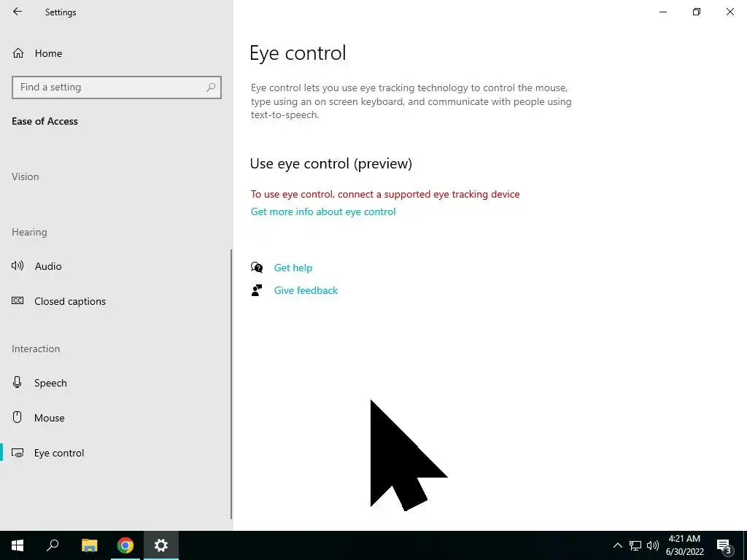Screen dimensions: 747x560
Task: Click the search magnifier in Find a setting
Action: [211, 87]
